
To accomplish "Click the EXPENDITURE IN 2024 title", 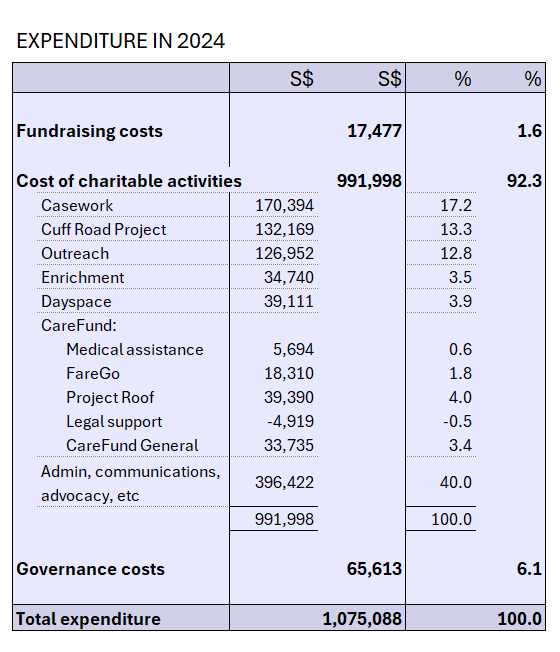I will pos(121,41).
